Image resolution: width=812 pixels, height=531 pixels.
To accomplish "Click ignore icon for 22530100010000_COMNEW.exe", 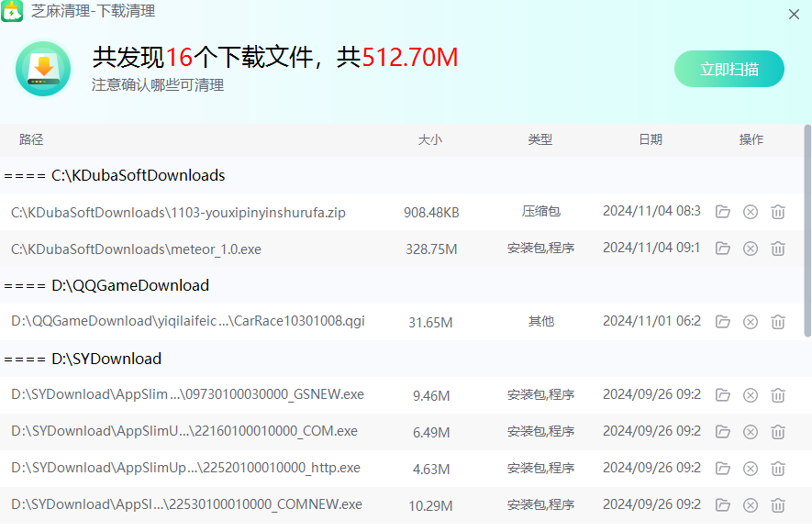I will point(751,505).
